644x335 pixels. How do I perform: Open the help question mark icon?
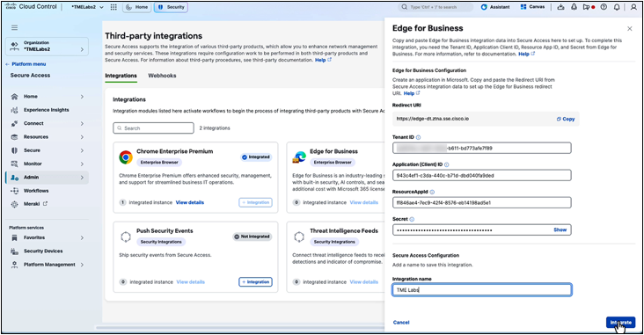pyautogui.click(x=604, y=7)
